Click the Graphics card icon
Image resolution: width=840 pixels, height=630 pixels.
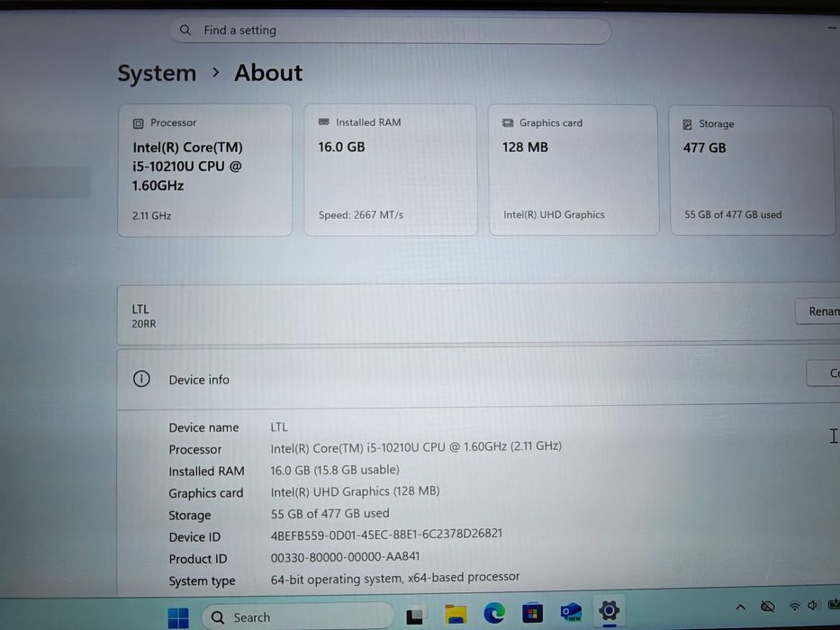508,123
